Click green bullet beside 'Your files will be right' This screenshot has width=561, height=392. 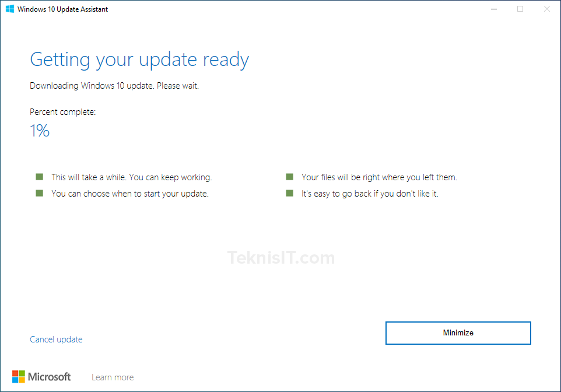tap(290, 177)
